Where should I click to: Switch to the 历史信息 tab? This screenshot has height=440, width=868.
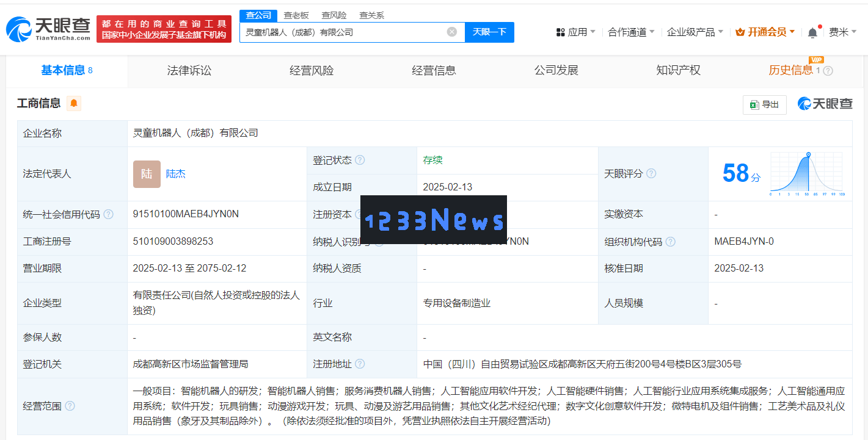790,71
